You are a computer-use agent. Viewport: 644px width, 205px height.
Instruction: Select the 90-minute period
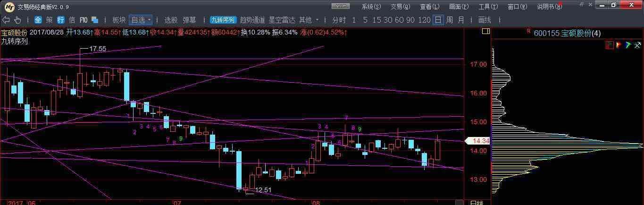tap(410, 20)
